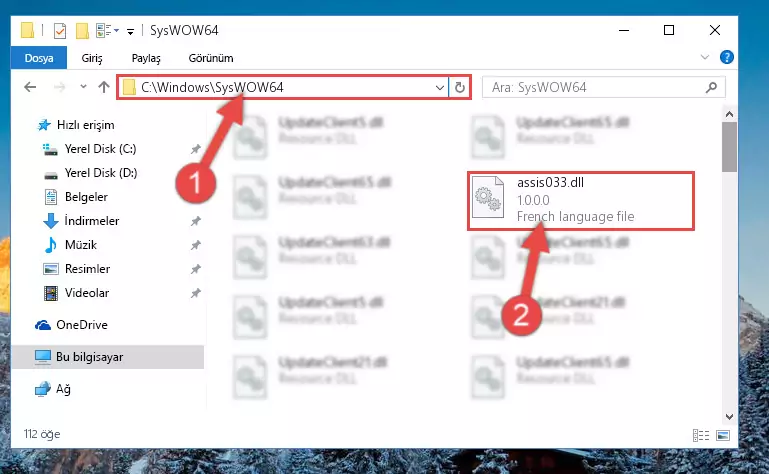Open the view options icon in the title bar
The width and height of the screenshot is (769, 474).
[x=103, y=31]
